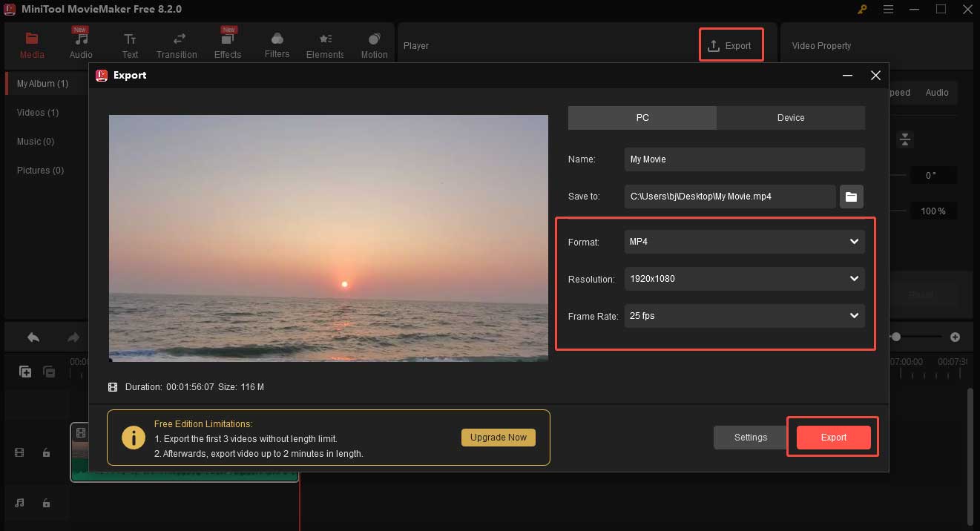Toggle the video track lock
980x531 pixels.
coord(46,452)
